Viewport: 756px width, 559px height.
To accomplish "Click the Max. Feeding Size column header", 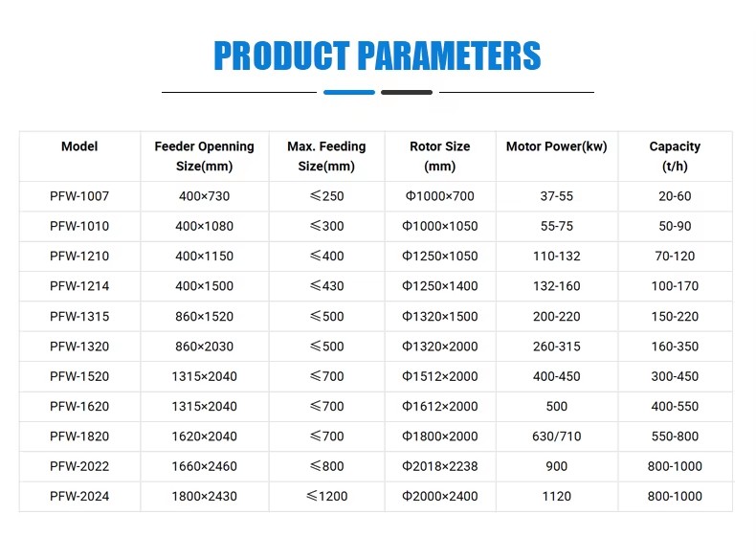I will click(326, 156).
